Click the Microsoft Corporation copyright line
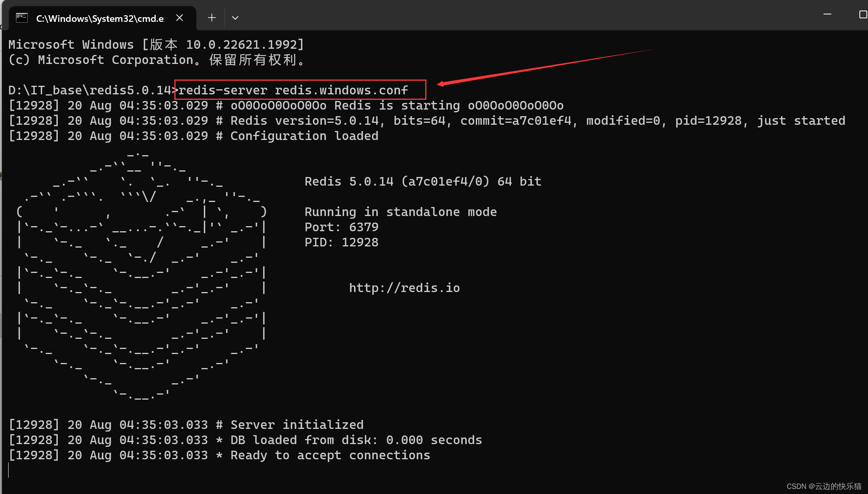The image size is (868, 494). [157, 60]
